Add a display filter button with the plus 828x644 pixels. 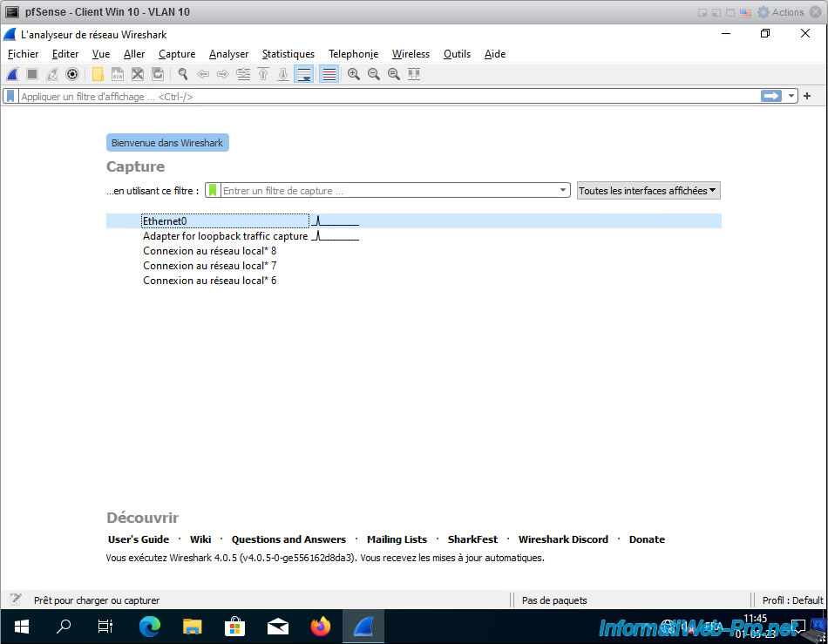pyautogui.click(x=807, y=96)
